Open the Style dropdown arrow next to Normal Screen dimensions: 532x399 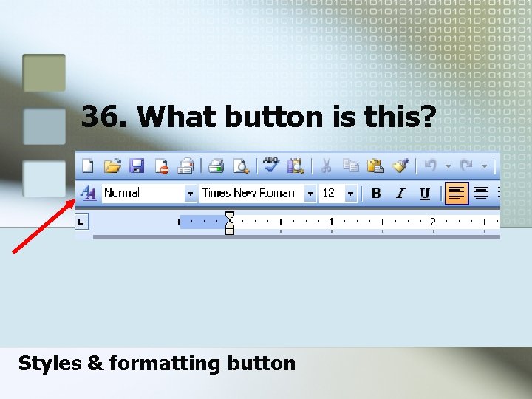click(191, 194)
